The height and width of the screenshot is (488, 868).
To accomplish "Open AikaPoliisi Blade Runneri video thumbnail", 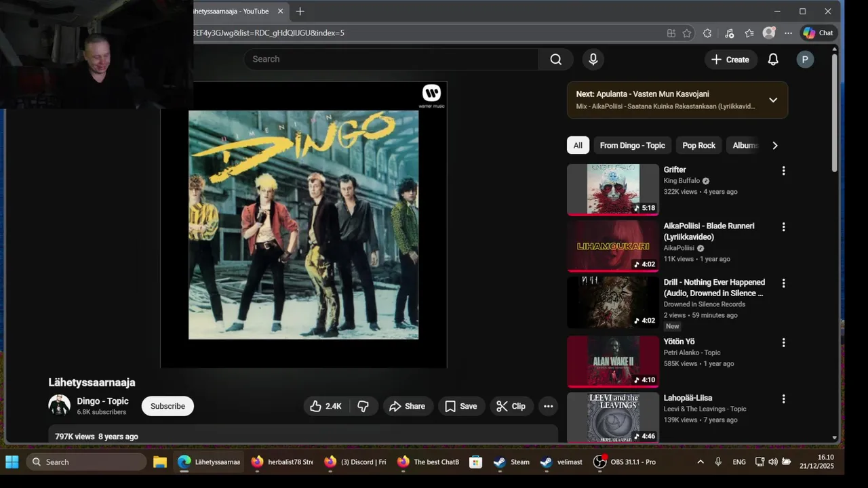I will point(613,246).
